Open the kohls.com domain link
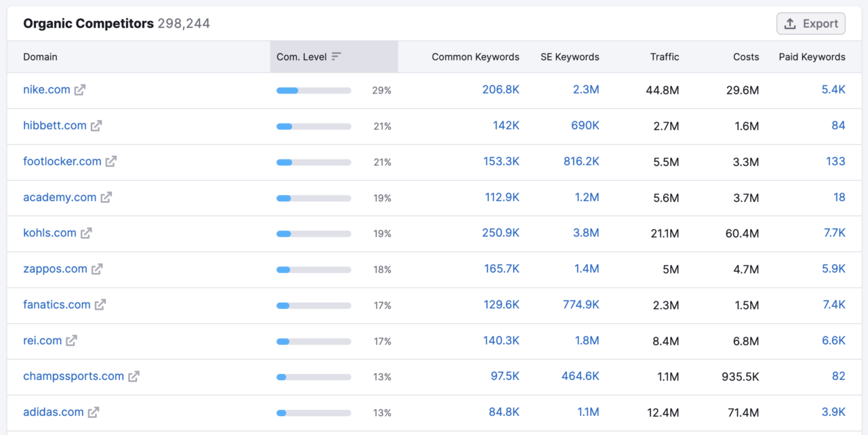Screen dimensions: 868x435 50,233
